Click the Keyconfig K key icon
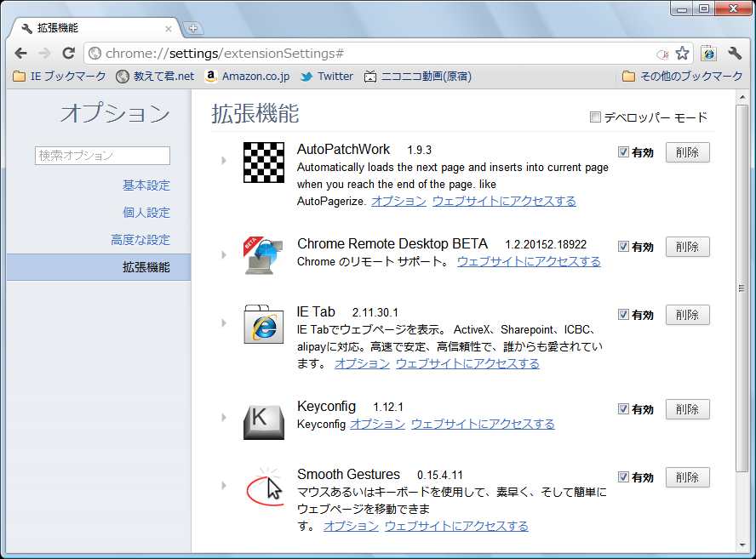Image resolution: width=756 pixels, height=559 pixels. click(264, 422)
